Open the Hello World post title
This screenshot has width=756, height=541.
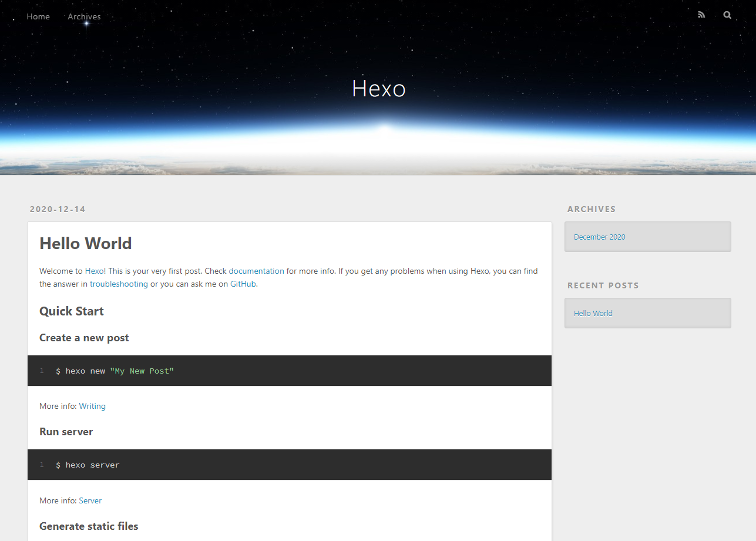(x=86, y=243)
